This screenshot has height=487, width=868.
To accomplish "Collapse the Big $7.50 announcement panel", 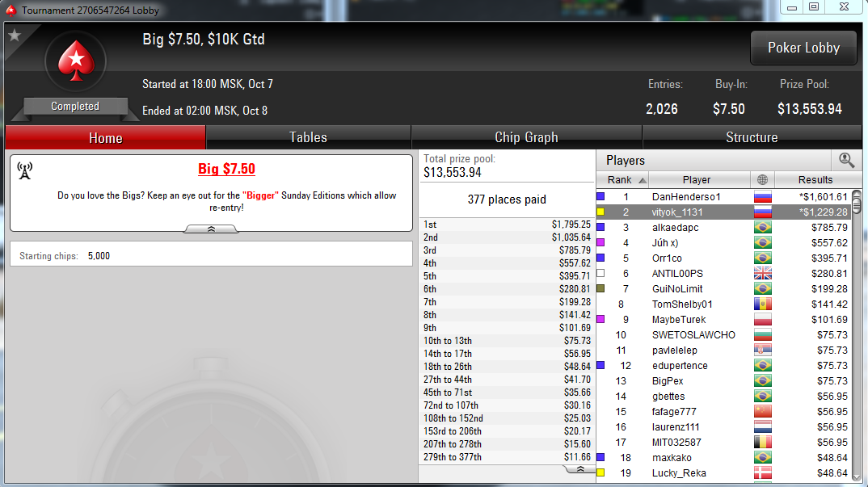I will tap(211, 229).
